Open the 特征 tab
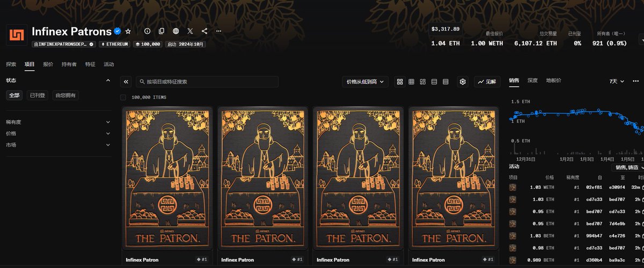Image resolution: width=644 pixels, height=268 pixels. [x=90, y=64]
